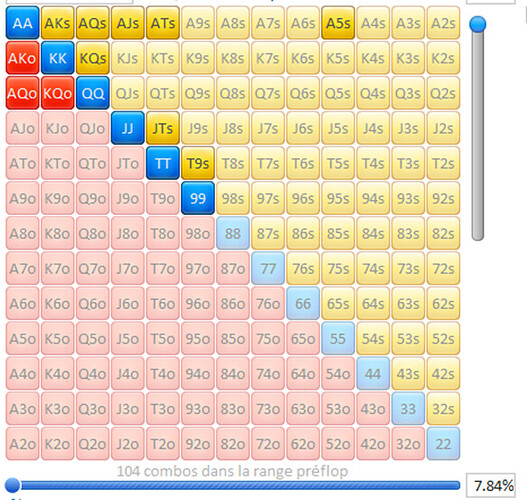Toggle the KQo hand cell
Image resolution: width=527 pixels, height=500 pixels.
[57, 93]
